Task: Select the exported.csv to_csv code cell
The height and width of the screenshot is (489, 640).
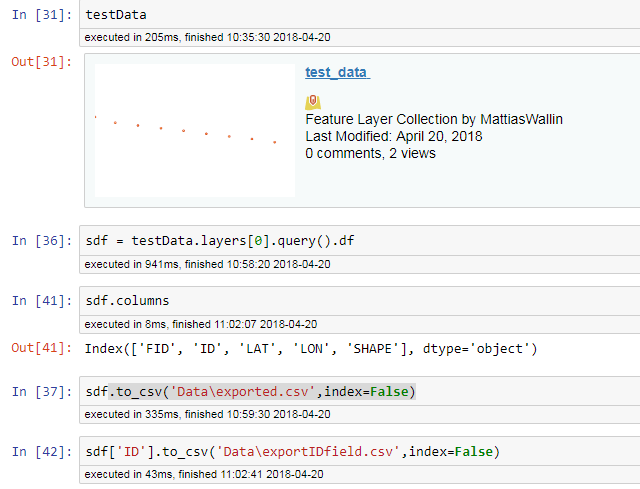Action: click(x=360, y=391)
